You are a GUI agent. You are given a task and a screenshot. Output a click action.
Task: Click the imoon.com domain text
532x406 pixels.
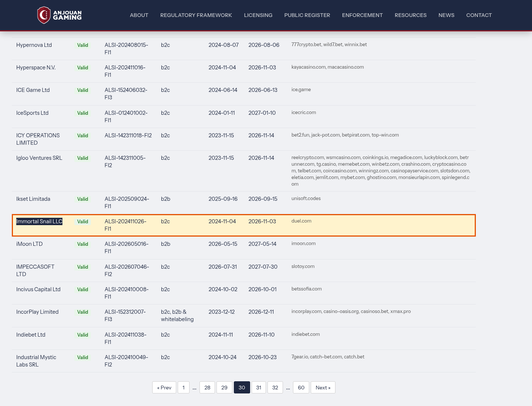[304, 244]
